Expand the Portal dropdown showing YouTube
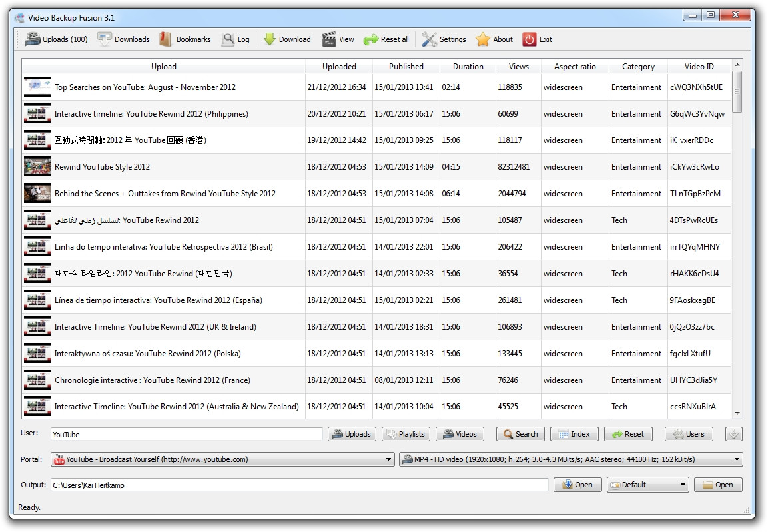 [x=223, y=459]
